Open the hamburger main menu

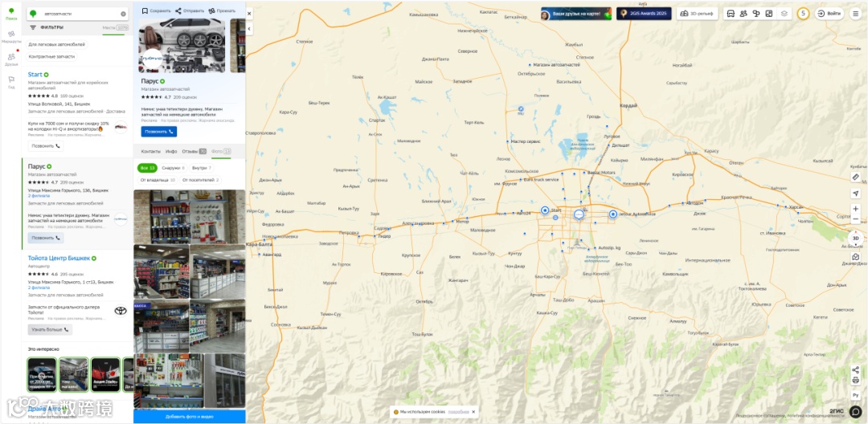pos(855,14)
